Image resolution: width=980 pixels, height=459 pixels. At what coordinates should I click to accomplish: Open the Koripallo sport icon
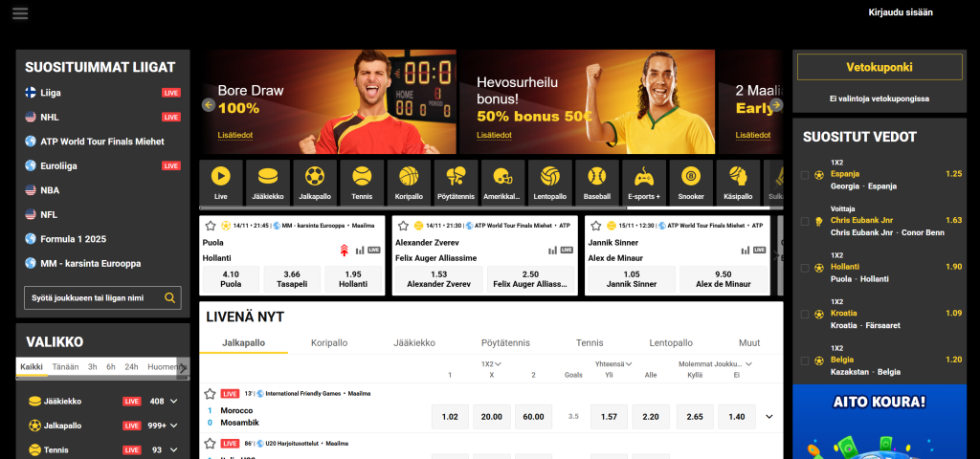[409, 182]
